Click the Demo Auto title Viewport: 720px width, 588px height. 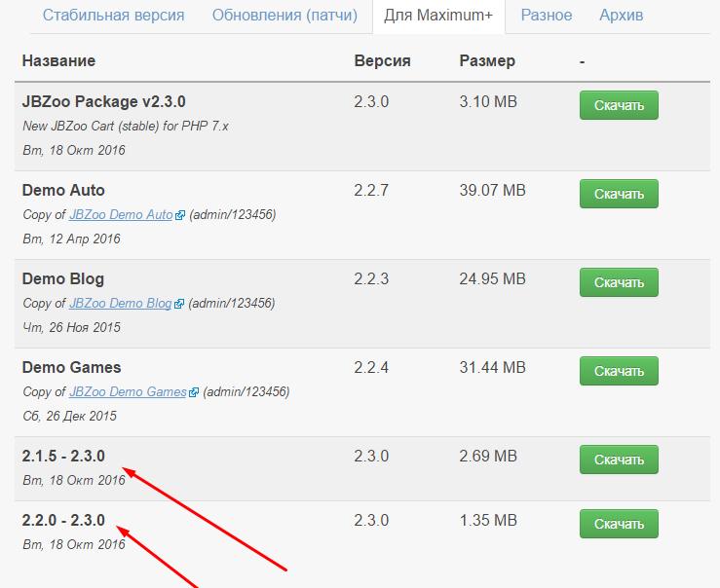tap(63, 190)
